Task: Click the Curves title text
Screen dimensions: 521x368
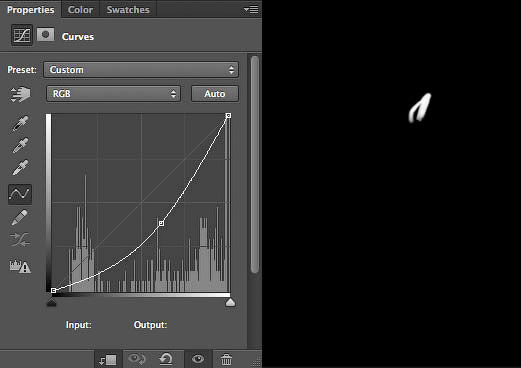Action: click(x=78, y=36)
